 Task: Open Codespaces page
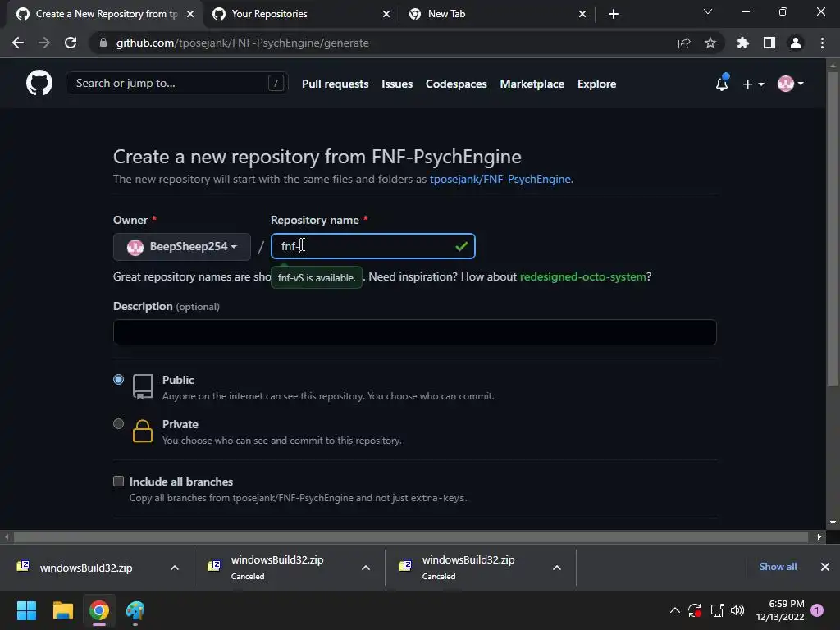[x=456, y=84]
